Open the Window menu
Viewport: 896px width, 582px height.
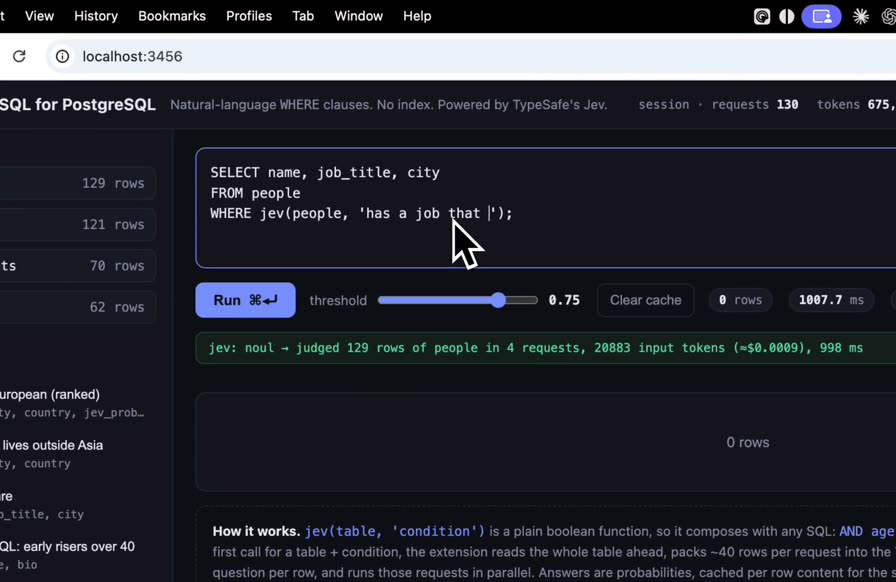pyautogui.click(x=359, y=16)
